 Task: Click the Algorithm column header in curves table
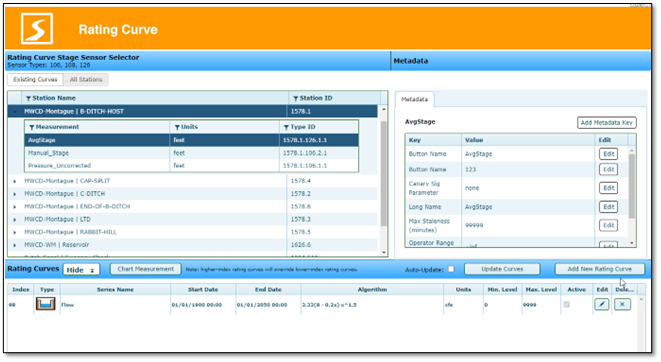pos(372,290)
